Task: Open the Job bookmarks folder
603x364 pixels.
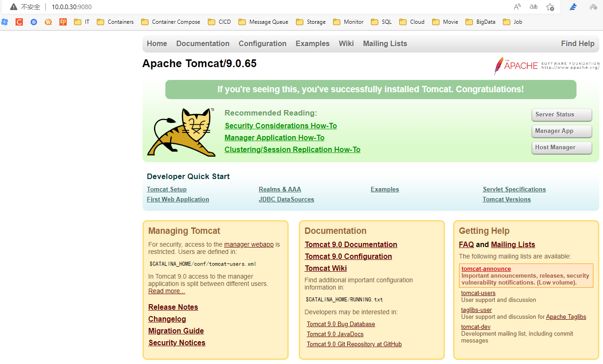Action: 513,21
